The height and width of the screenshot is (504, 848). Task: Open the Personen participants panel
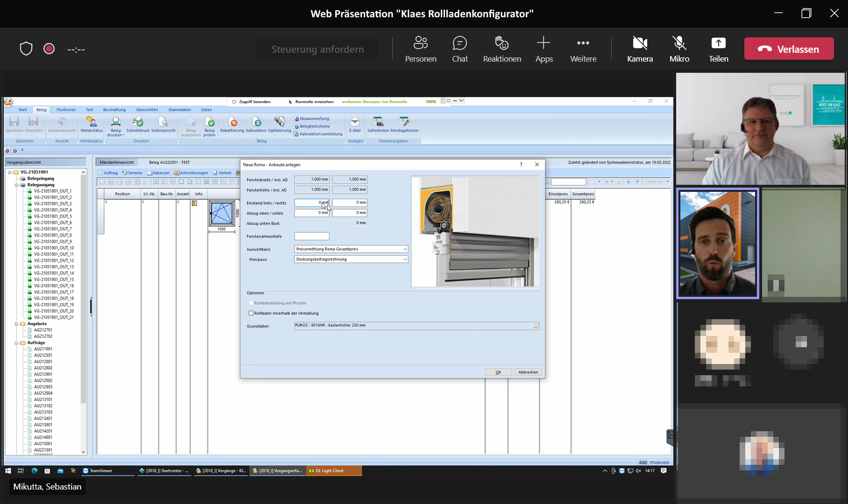click(420, 49)
